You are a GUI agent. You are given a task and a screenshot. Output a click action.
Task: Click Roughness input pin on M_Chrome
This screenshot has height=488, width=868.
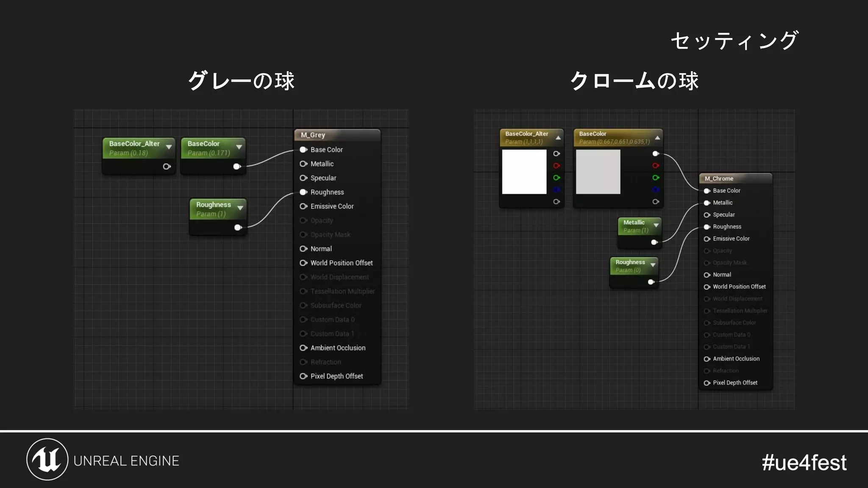coord(707,227)
